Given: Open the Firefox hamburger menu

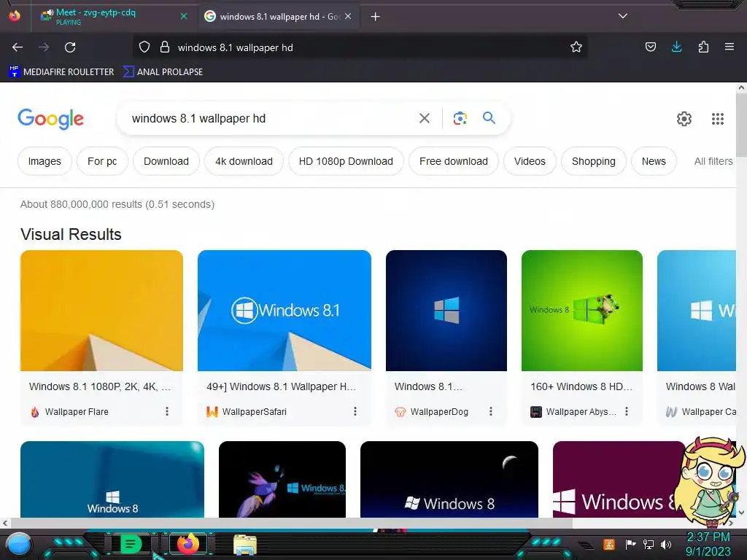Looking at the screenshot, I should 729,47.
